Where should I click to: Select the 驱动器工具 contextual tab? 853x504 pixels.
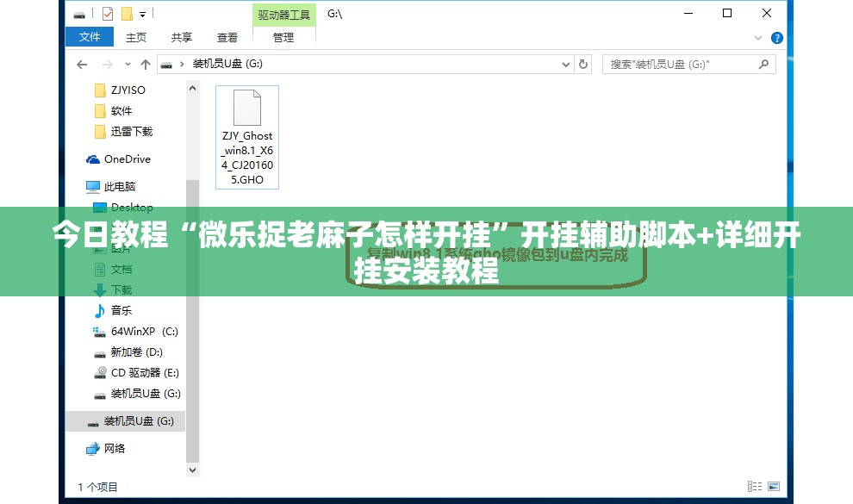click(284, 16)
